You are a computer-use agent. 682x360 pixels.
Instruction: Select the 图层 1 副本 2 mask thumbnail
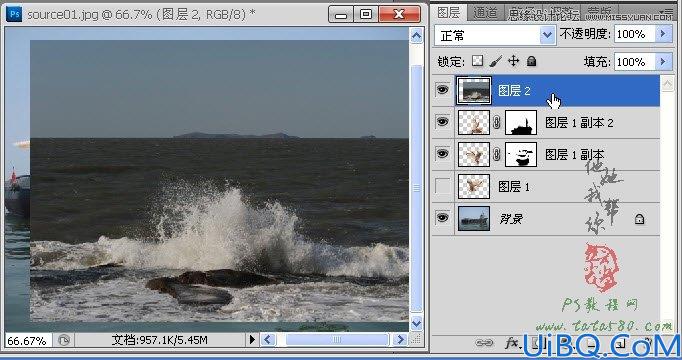(521, 123)
